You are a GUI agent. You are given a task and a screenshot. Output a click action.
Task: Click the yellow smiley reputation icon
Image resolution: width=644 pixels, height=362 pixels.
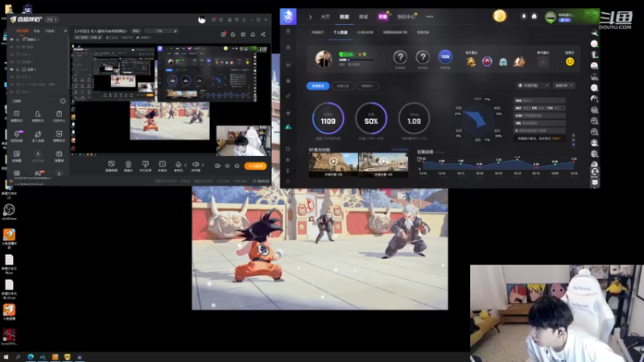click(570, 62)
